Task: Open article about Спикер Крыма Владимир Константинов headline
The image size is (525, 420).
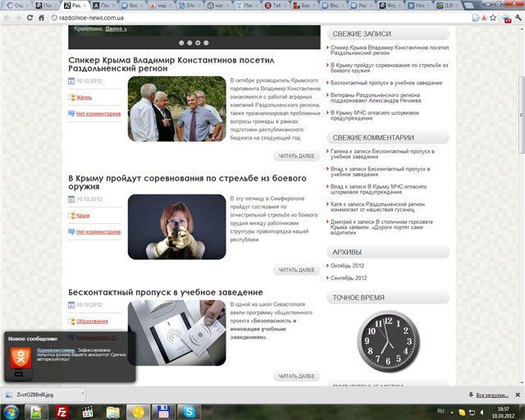Action: click(171, 64)
